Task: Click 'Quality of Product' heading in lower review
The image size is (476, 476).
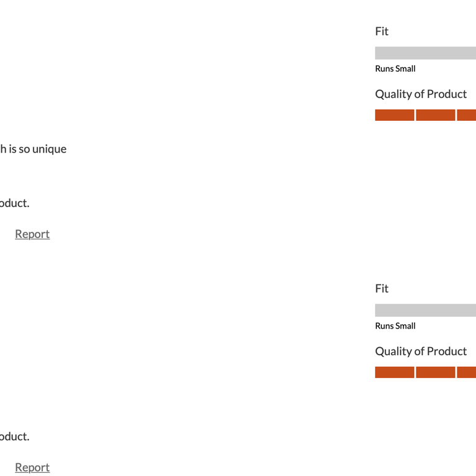Action: pyautogui.click(x=421, y=351)
